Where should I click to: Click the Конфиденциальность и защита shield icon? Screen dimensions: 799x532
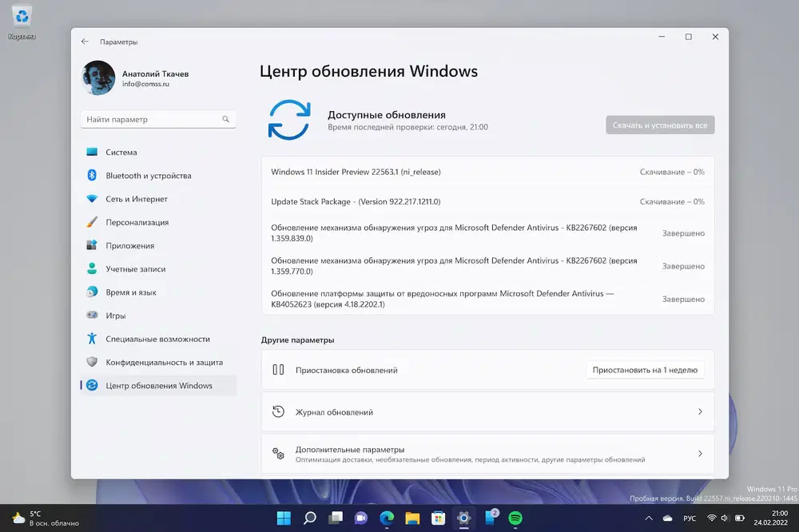click(93, 361)
